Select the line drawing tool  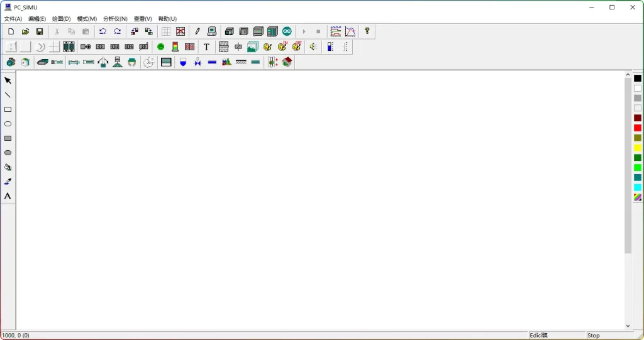coord(8,95)
